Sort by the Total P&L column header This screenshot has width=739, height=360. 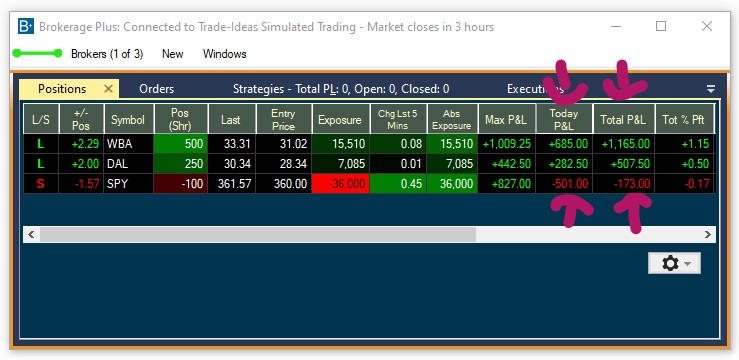coord(624,119)
